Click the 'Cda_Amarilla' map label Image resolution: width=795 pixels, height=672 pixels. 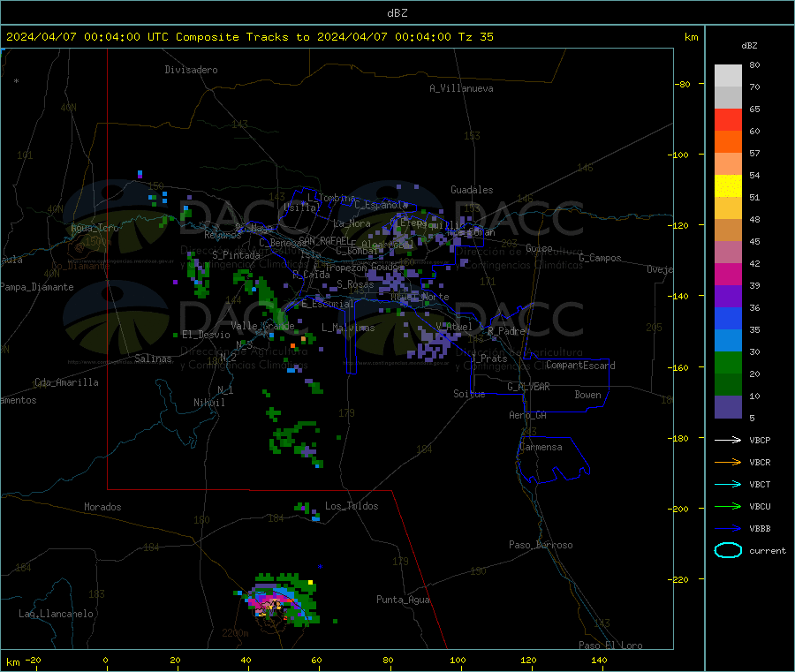pyautogui.click(x=66, y=382)
